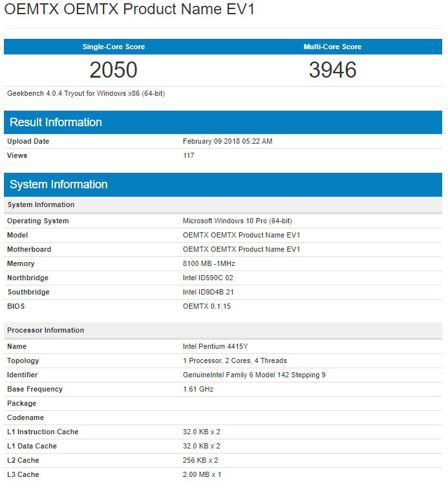Select the L1 Instruction Cache 32.0 KB x 2 value

click(x=202, y=432)
